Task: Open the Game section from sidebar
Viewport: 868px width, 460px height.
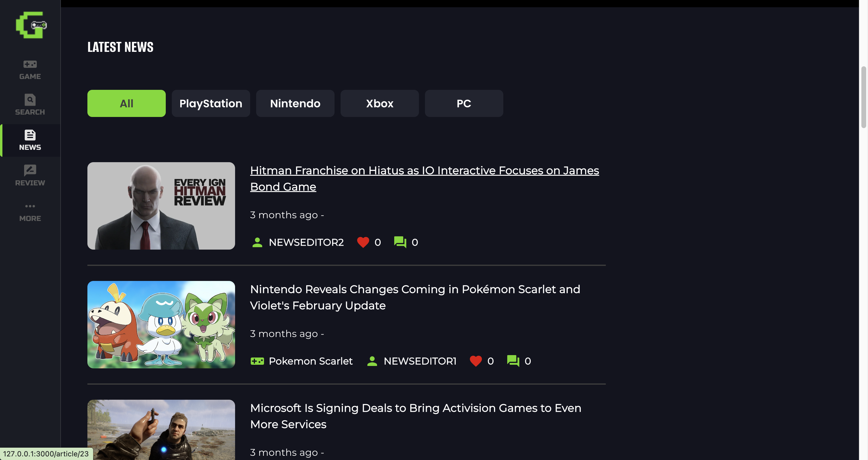Action: click(30, 70)
